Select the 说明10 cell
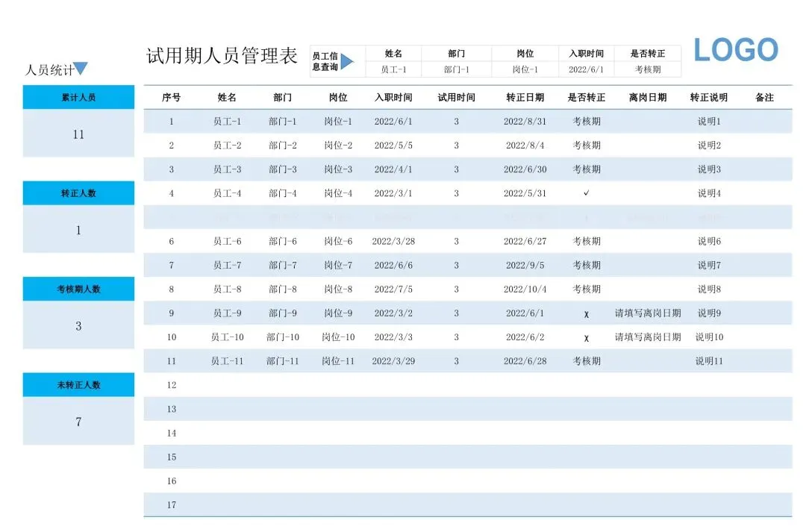The width and height of the screenshot is (806, 532). [x=709, y=337]
